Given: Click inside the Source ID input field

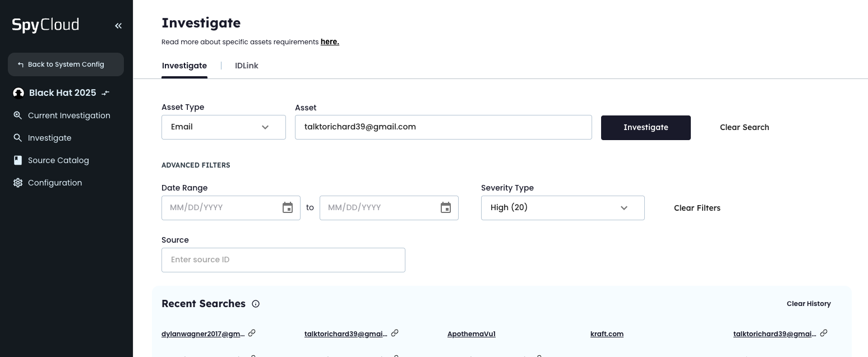Looking at the screenshot, I should point(283,259).
